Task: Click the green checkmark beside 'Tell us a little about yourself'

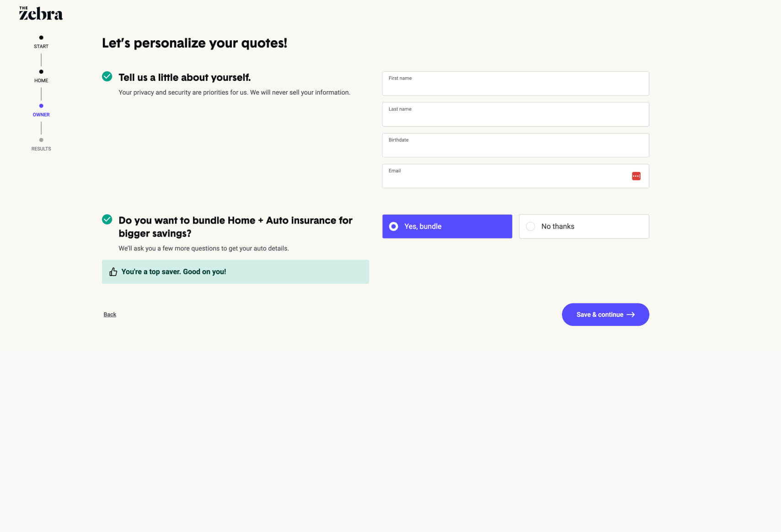Action: tap(107, 76)
